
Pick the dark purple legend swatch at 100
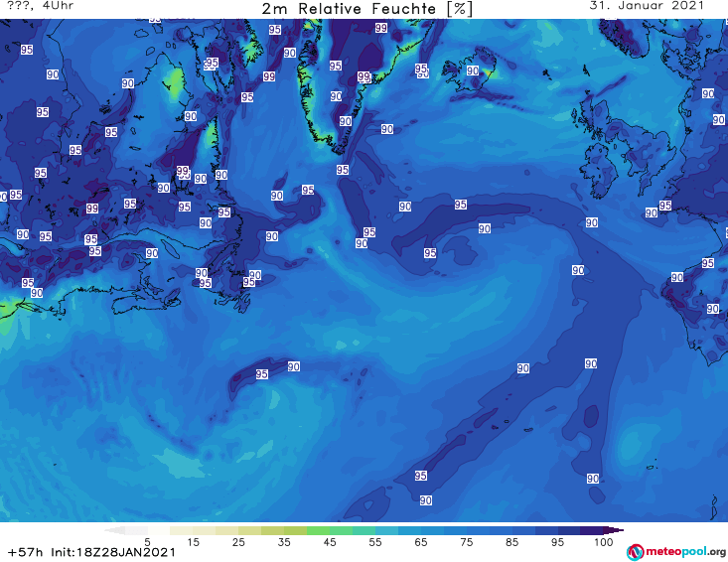(592, 530)
